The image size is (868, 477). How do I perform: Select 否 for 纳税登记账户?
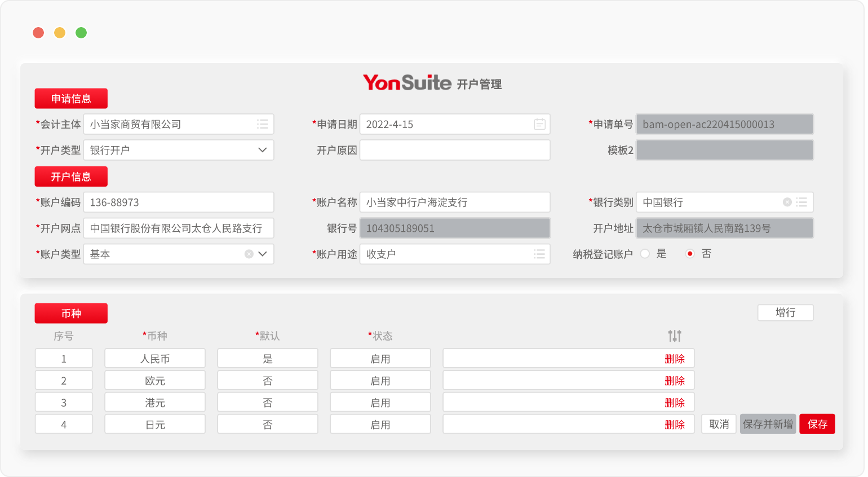pyautogui.click(x=690, y=254)
